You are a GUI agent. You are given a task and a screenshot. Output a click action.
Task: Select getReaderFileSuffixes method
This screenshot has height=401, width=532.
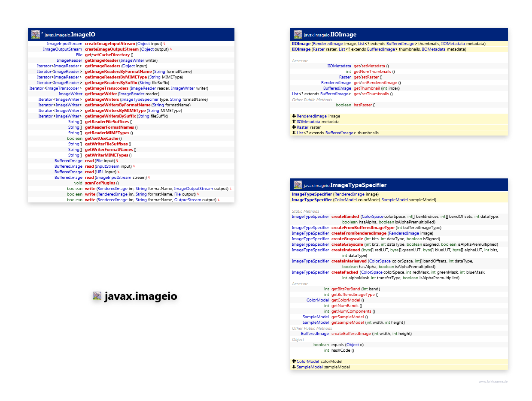(107, 122)
